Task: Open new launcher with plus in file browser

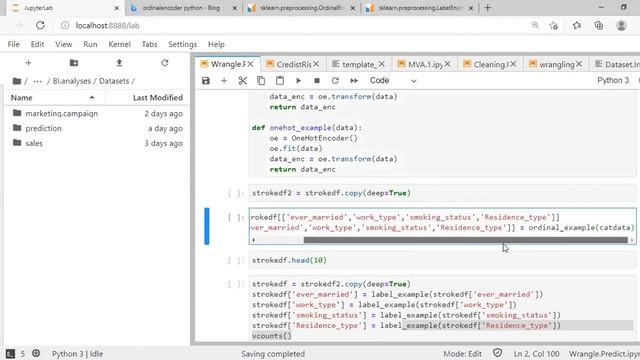Action: tap(28, 62)
